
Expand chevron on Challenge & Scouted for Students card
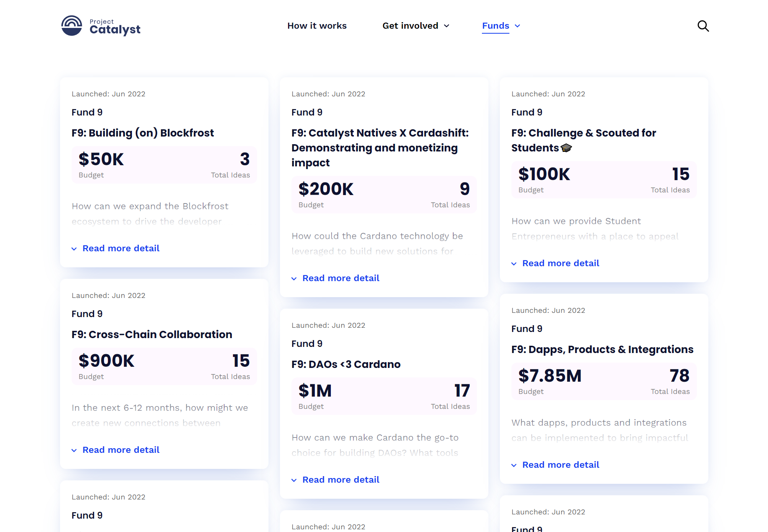point(514,264)
